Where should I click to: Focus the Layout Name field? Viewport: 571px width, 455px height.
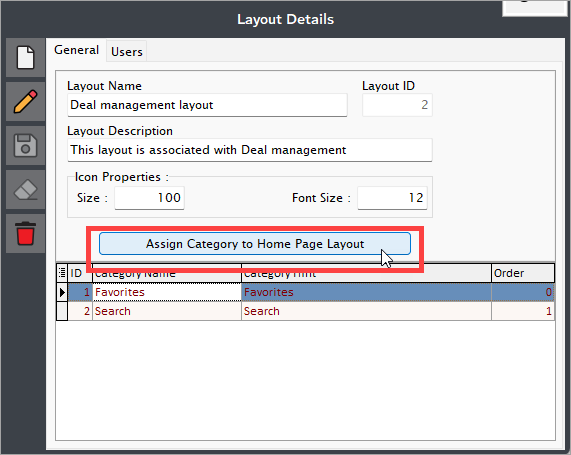coord(207,105)
